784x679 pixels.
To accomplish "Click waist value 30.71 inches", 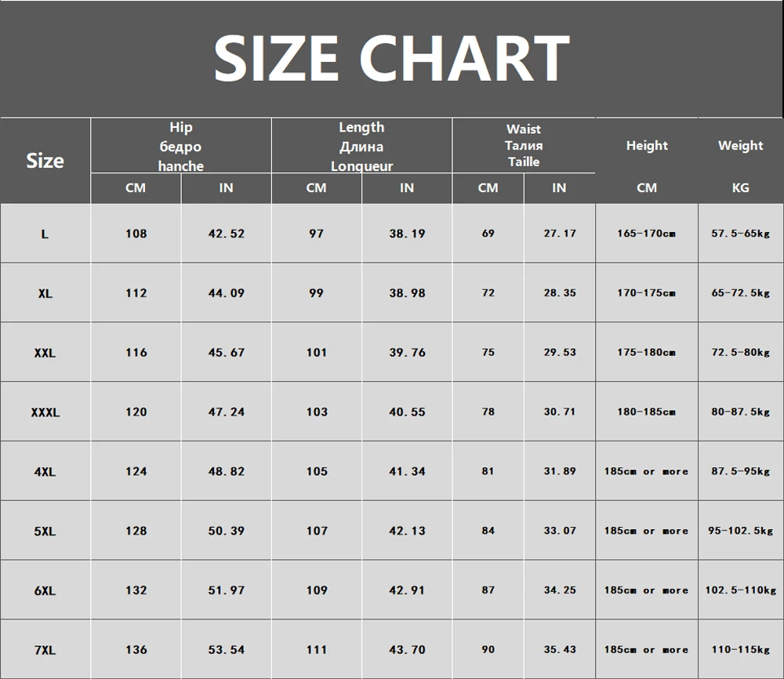I will pos(560,412).
